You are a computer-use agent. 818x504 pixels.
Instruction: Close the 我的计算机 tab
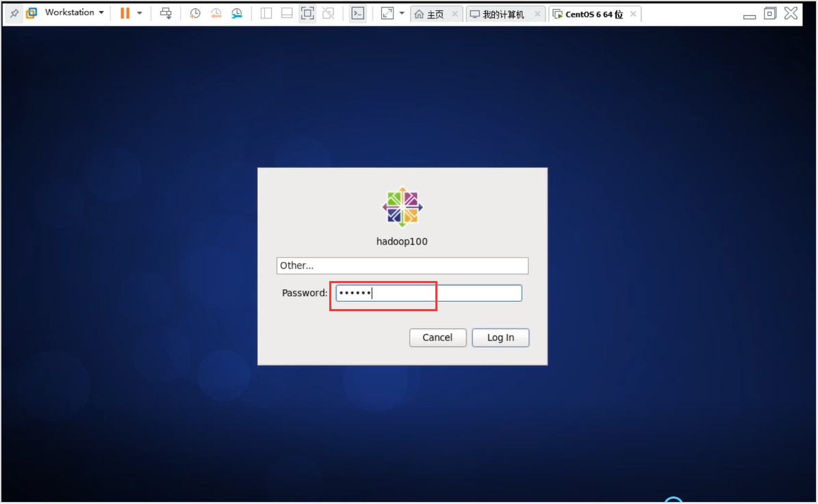pyautogui.click(x=537, y=14)
